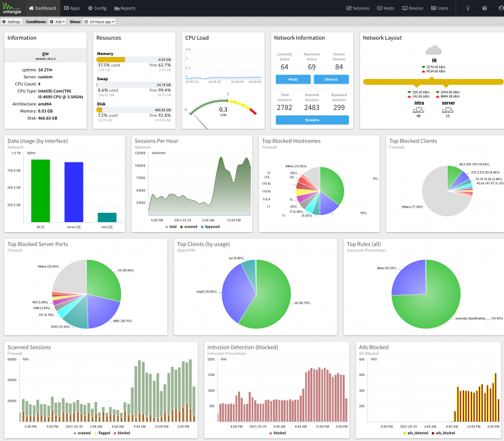Click the Top Blocked Server Ports title
The width and height of the screenshot is (504, 441).
coord(38,244)
